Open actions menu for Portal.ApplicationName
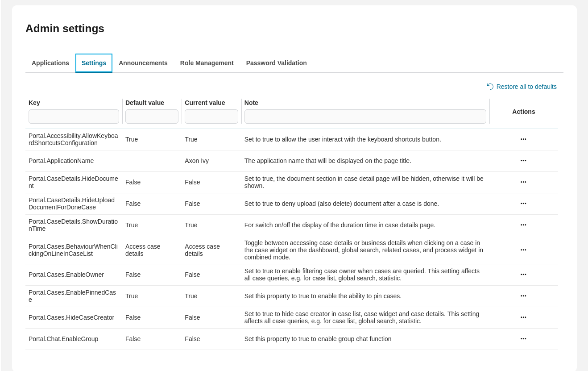The image size is (588, 371). tap(523, 161)
